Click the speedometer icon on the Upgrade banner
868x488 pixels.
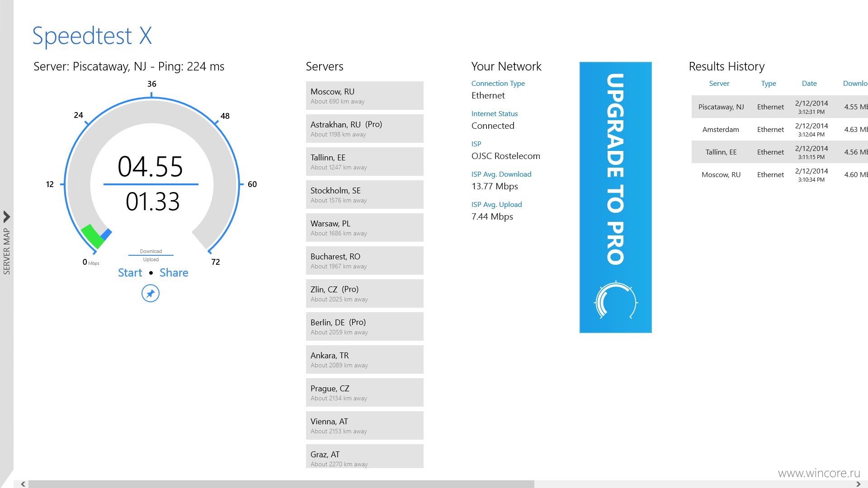(x=616, y=300)
